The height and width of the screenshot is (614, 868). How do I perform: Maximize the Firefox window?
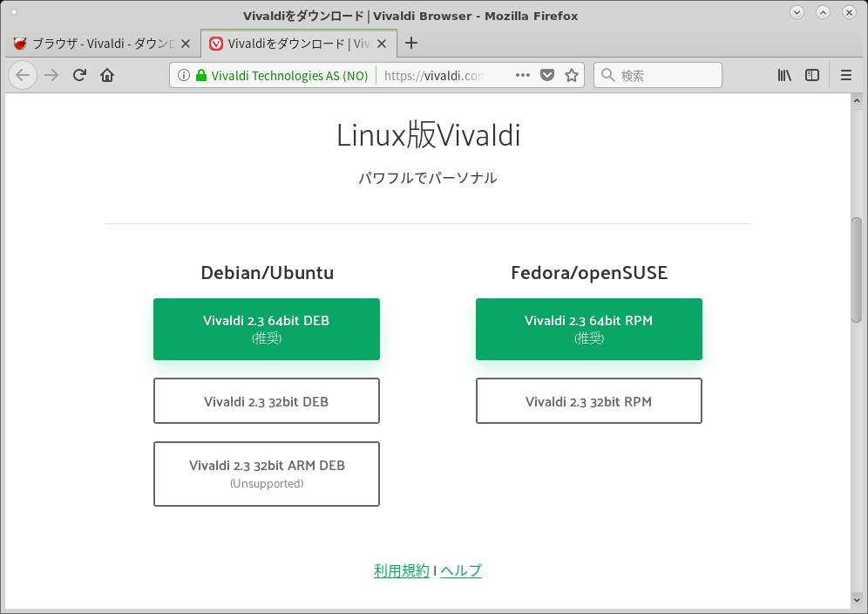pyautogui.click(x=823, y=12)
